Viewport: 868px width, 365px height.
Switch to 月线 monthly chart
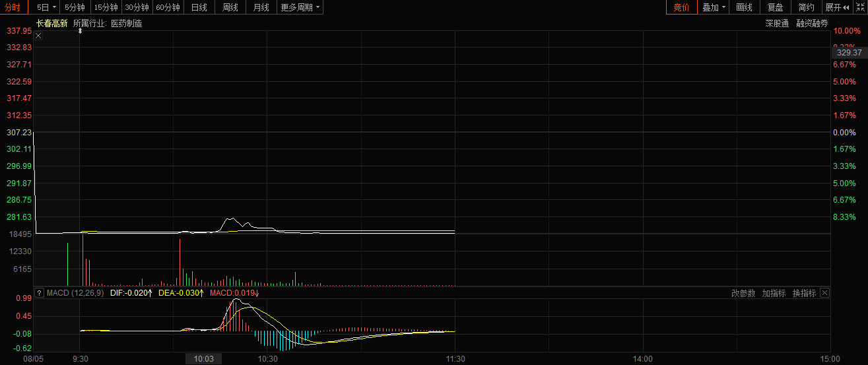[x=261, y=7]
